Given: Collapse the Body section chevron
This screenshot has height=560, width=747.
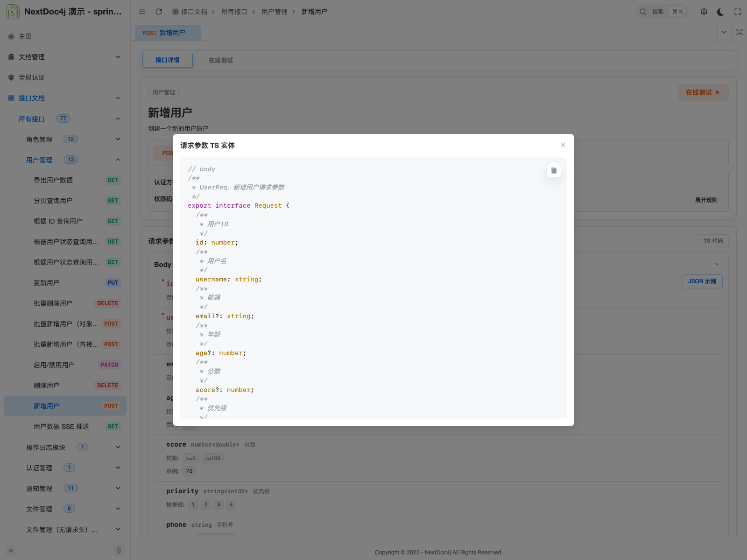Looking at the screenshot, I should (x=717, y=264).
